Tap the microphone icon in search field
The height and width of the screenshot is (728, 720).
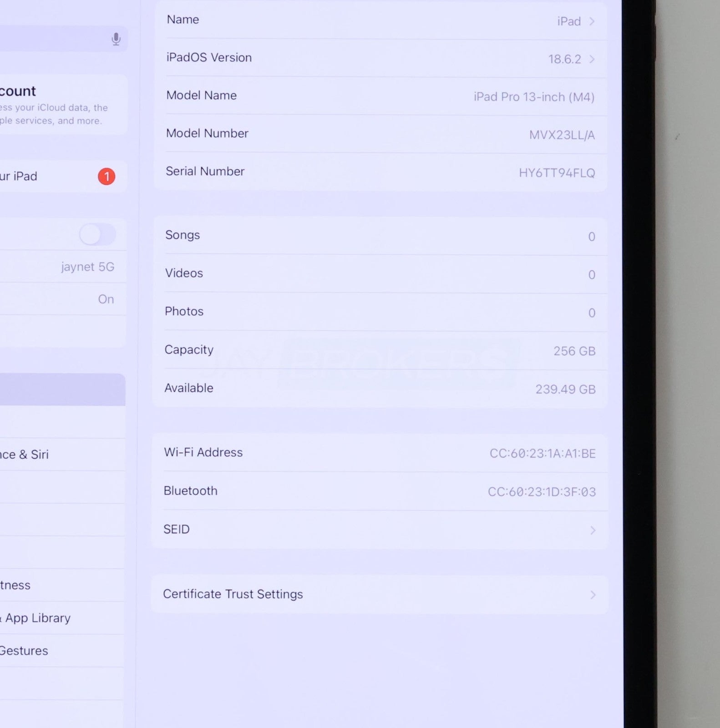point(116,39)
